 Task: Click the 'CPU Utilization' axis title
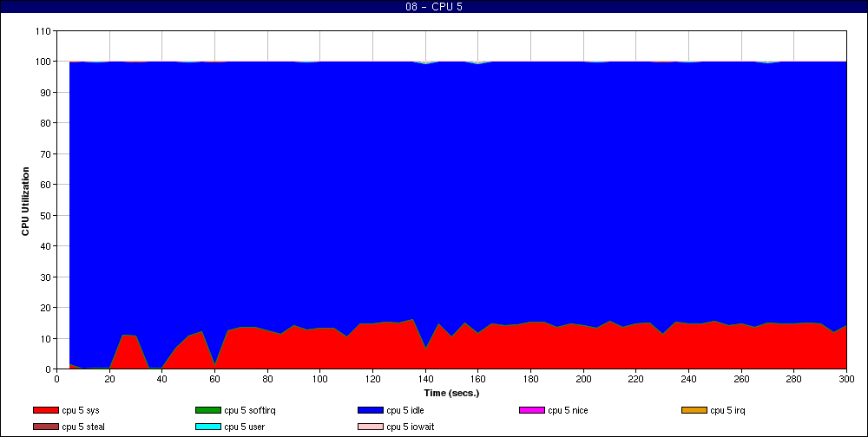[x=25, y=201]
